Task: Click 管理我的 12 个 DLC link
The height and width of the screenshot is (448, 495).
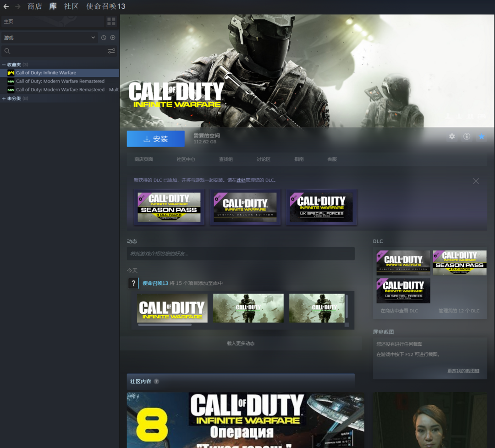Action: pos(459,311)
